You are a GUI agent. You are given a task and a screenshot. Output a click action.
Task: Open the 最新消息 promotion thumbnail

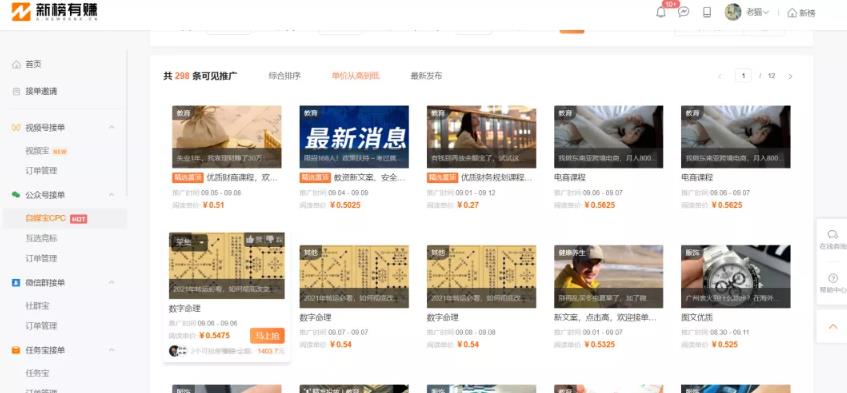[354, 137]
